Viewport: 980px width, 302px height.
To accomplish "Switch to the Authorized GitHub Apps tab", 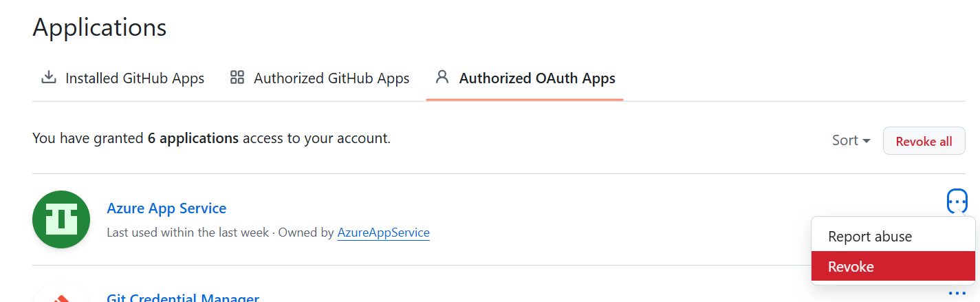I will click(x=319, y=78).
